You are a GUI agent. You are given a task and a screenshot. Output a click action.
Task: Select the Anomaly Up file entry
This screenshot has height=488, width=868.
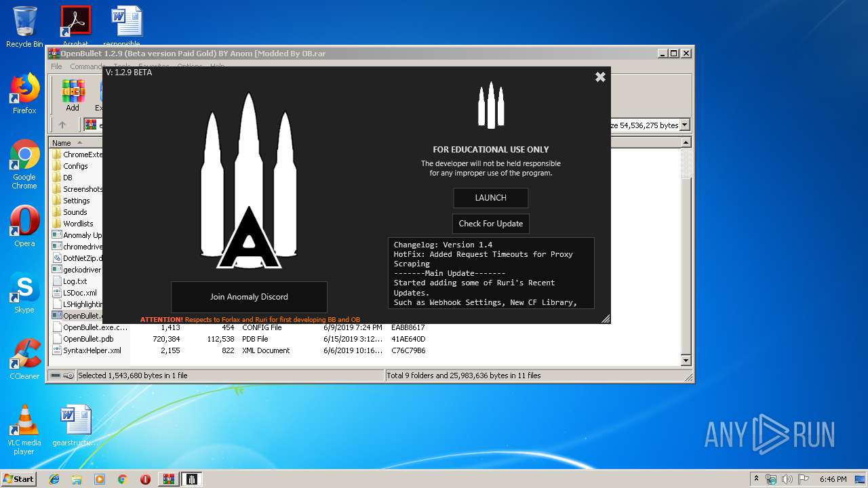(x=77, y=235)
